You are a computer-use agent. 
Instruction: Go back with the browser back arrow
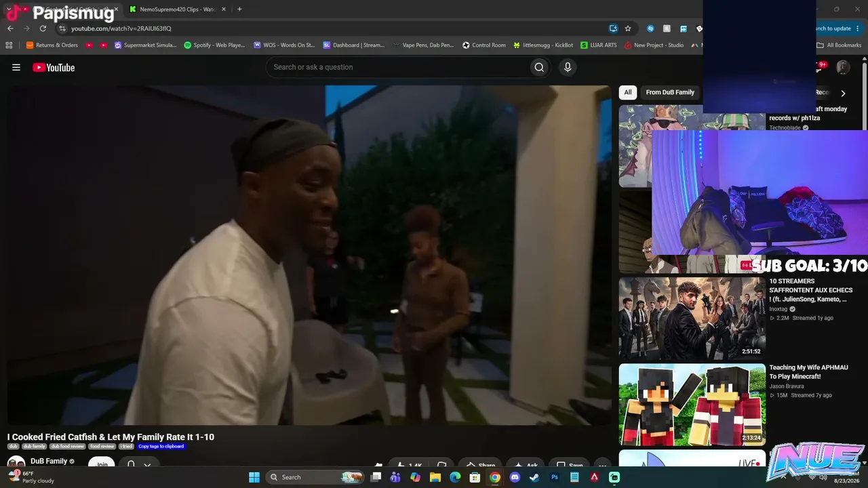point(10,28)
